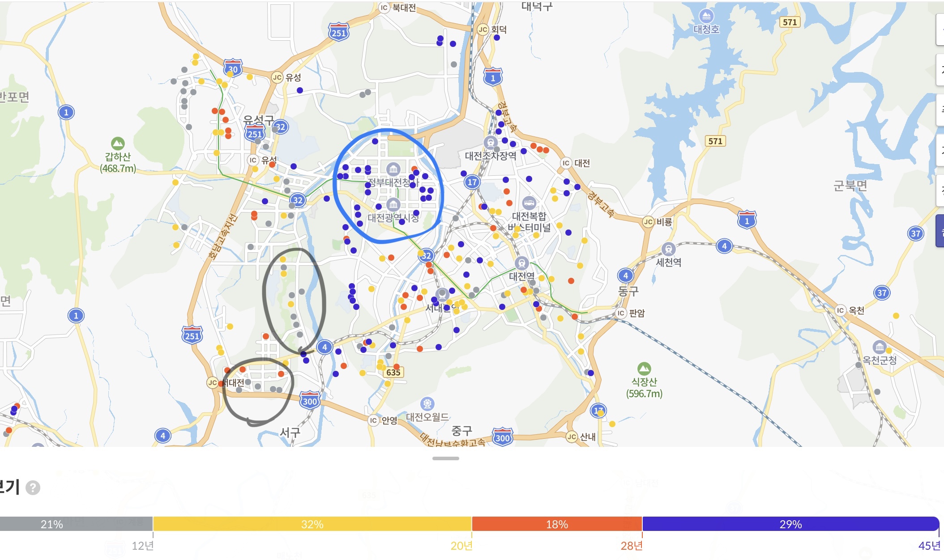Select the 대전역 train station icon

point(521,263)
